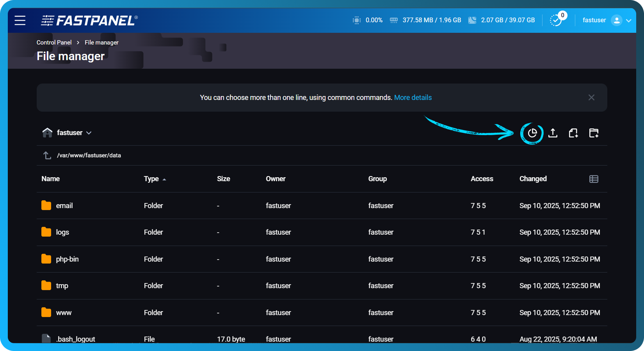Dismiss the multi-select hint banner
The height and width of the screenshot is (351, 644).
591,98
